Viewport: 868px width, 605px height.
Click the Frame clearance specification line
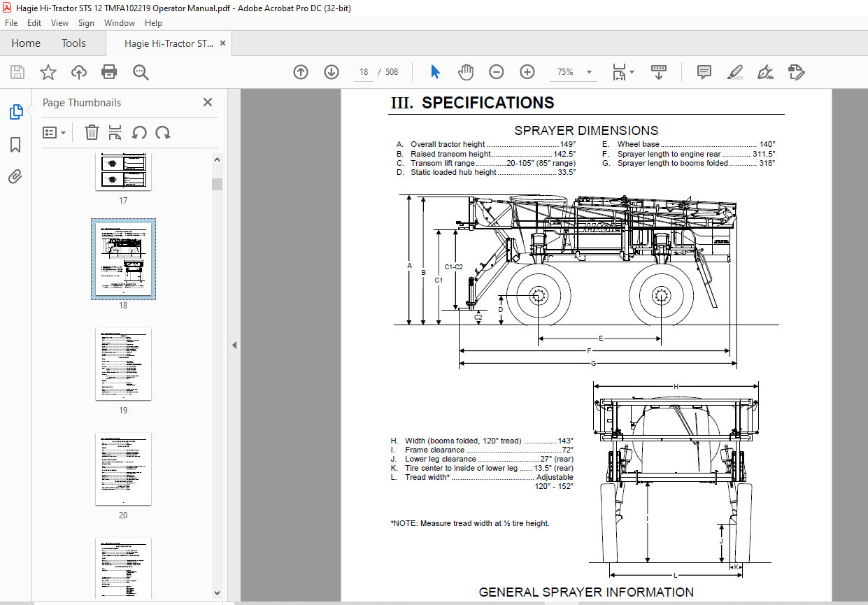tap(482, 450)
